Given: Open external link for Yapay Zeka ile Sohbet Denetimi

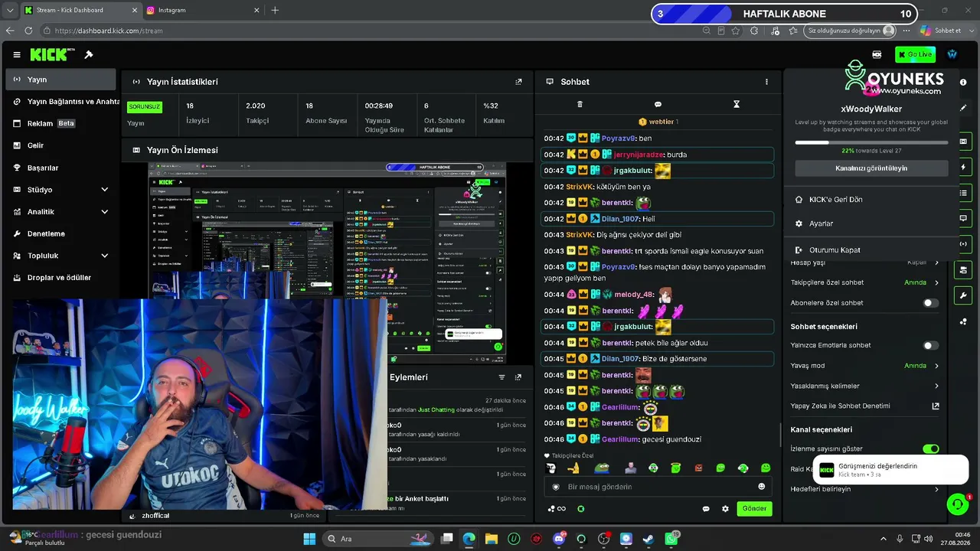Looking at the screenshot, I should 936,406.
